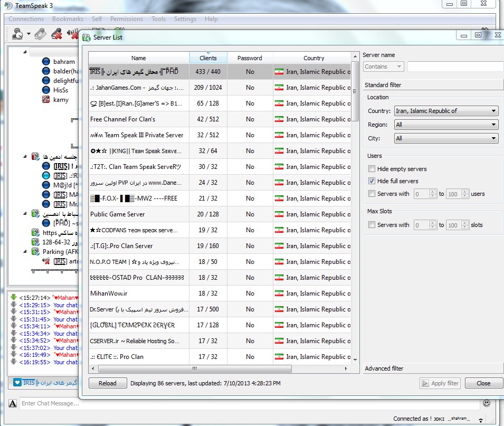Click delightfu user's blue status icon

pos(46,80)
